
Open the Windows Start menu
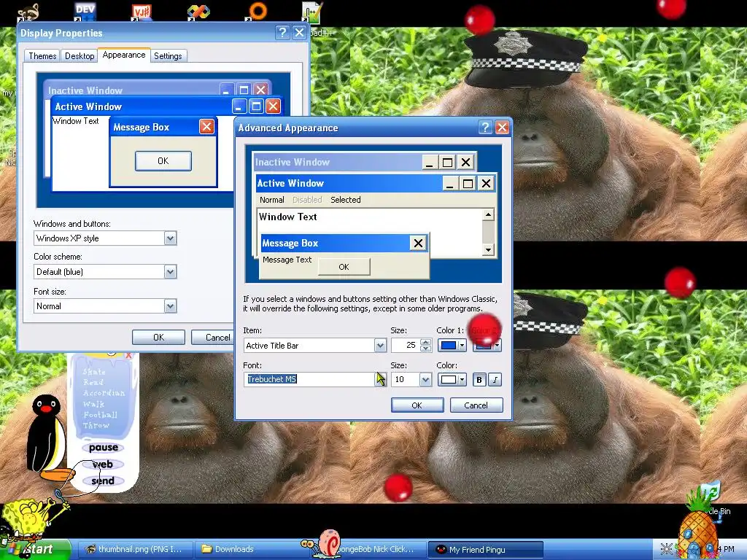(36, 549)
